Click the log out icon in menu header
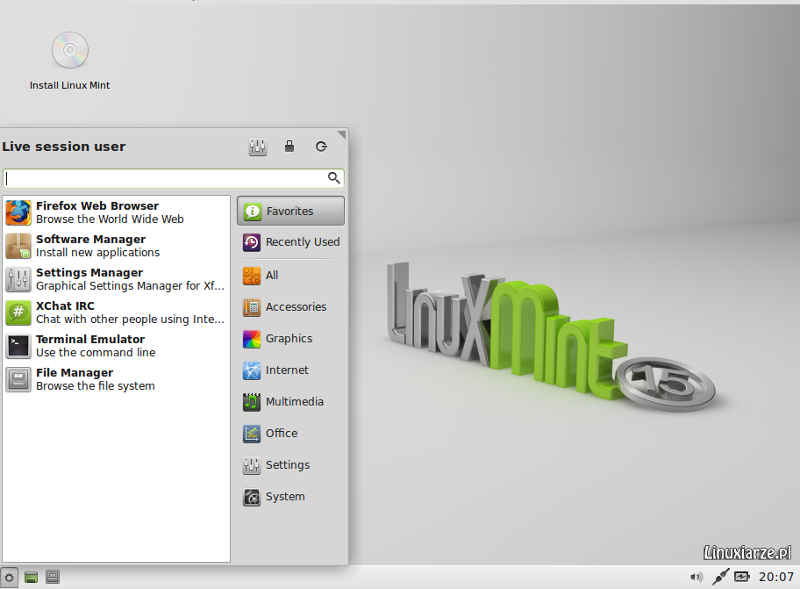The width and height of the screenshot is (800, 589). 321,146
